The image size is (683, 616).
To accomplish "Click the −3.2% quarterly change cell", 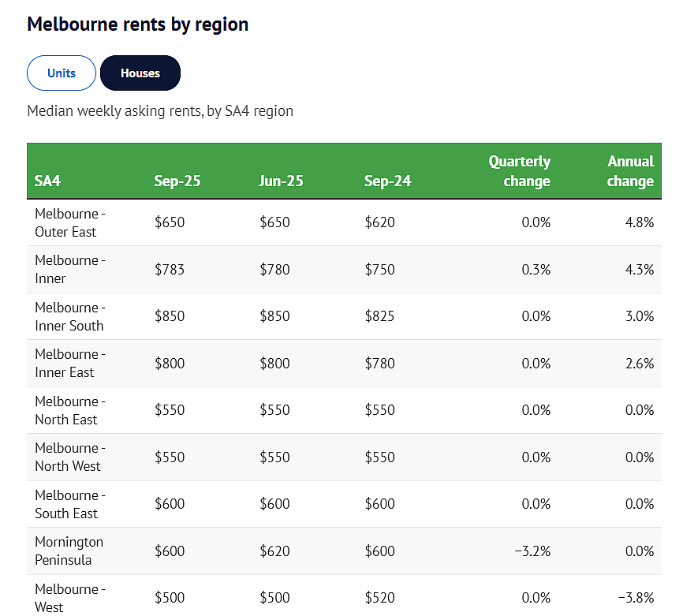I will (532, 551).
